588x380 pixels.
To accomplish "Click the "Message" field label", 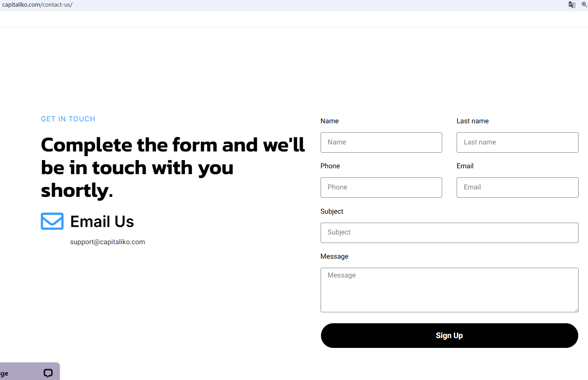I will pos(334,256).
